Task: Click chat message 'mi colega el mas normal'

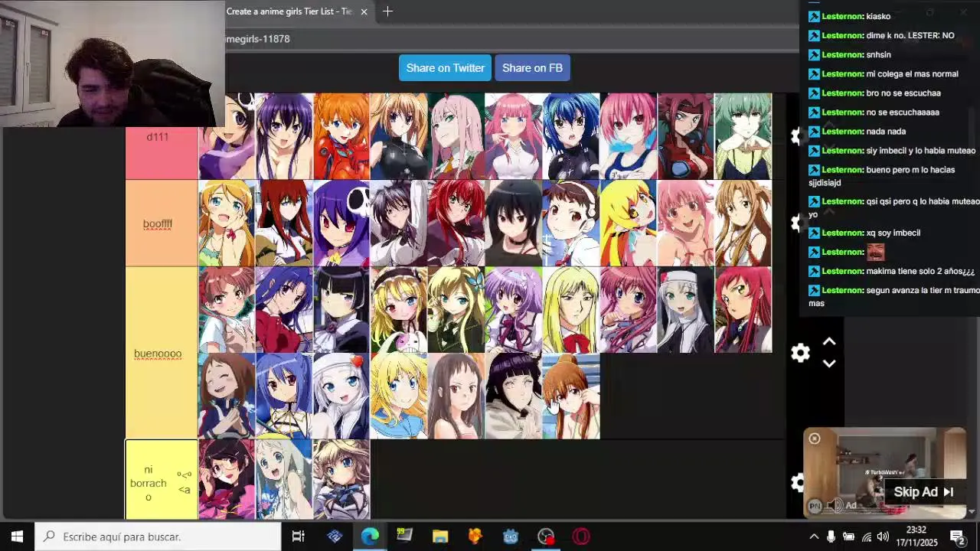Action: click(912, 74)
